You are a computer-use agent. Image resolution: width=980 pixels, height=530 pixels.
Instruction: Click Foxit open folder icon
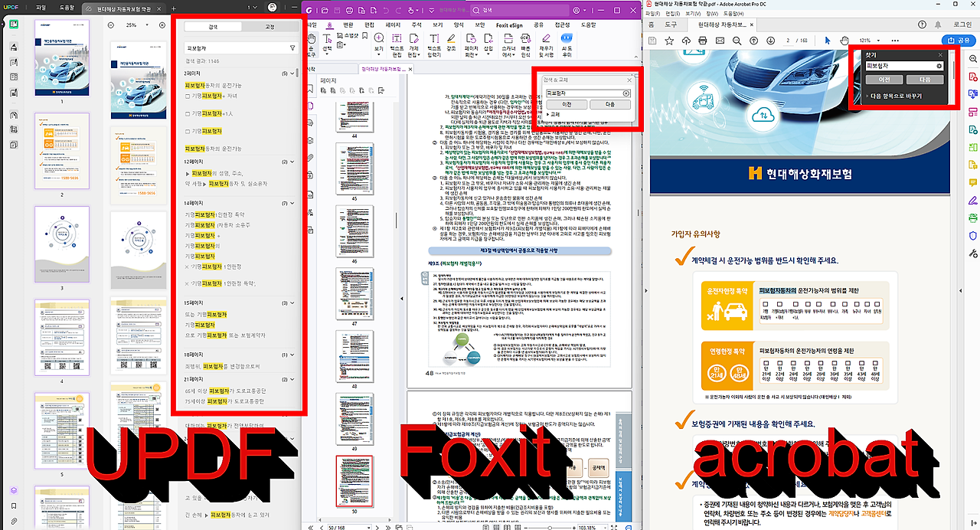pos(325,10)
